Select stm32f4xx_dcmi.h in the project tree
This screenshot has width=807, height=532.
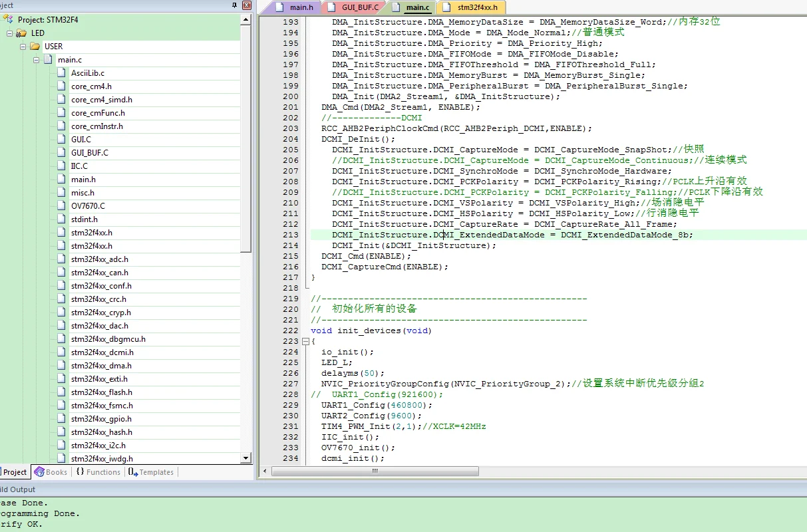pos(102,352)
